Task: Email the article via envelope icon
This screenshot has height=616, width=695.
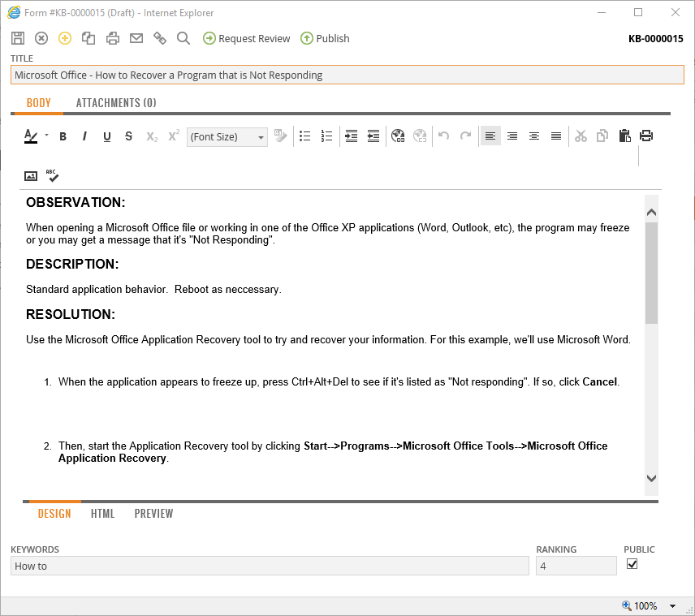Action: point(136,38)
